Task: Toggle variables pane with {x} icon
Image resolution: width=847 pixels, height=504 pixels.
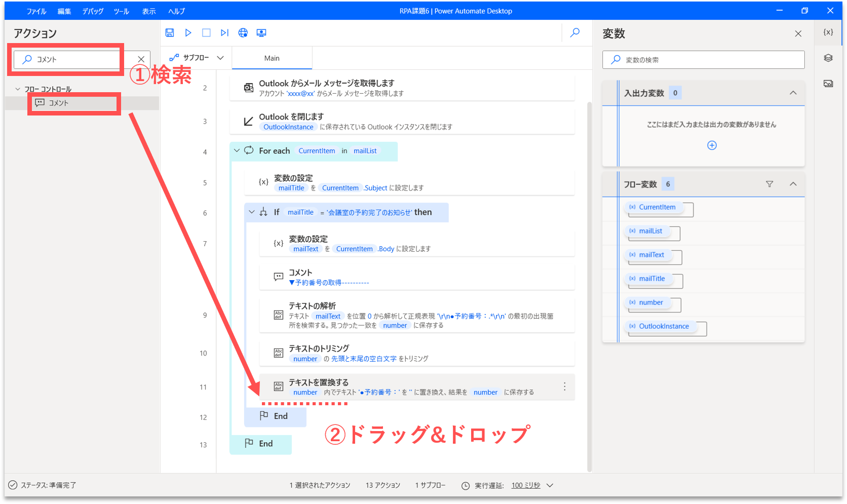Action: [x=828, y=32]
